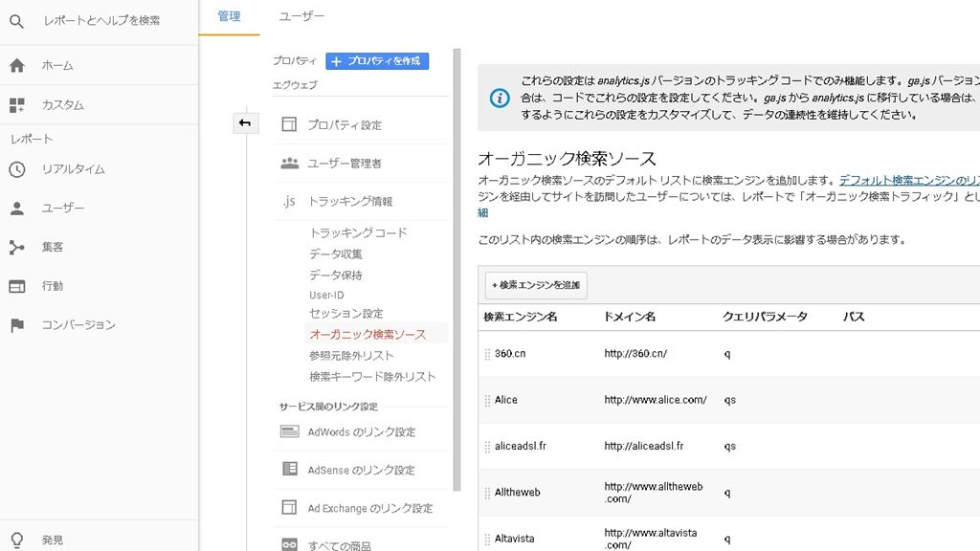The width and height of the screenshot is (980, 551).
Task: Grab the drag handle for Alice row
Action: tap(487, 400)
